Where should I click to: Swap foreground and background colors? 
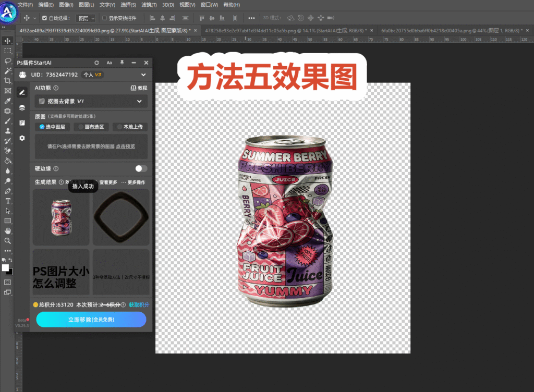[x=10, y=260]
